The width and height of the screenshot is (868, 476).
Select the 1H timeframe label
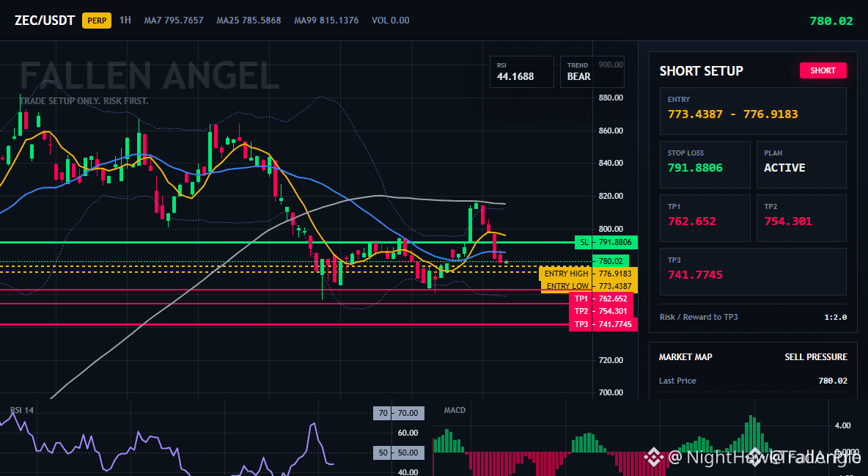(125, 20)
